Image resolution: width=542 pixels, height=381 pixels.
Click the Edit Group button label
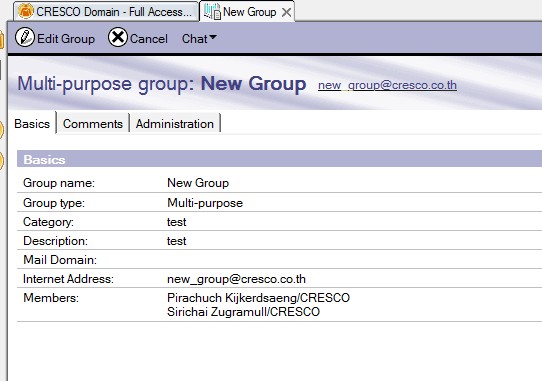point(66,39)
